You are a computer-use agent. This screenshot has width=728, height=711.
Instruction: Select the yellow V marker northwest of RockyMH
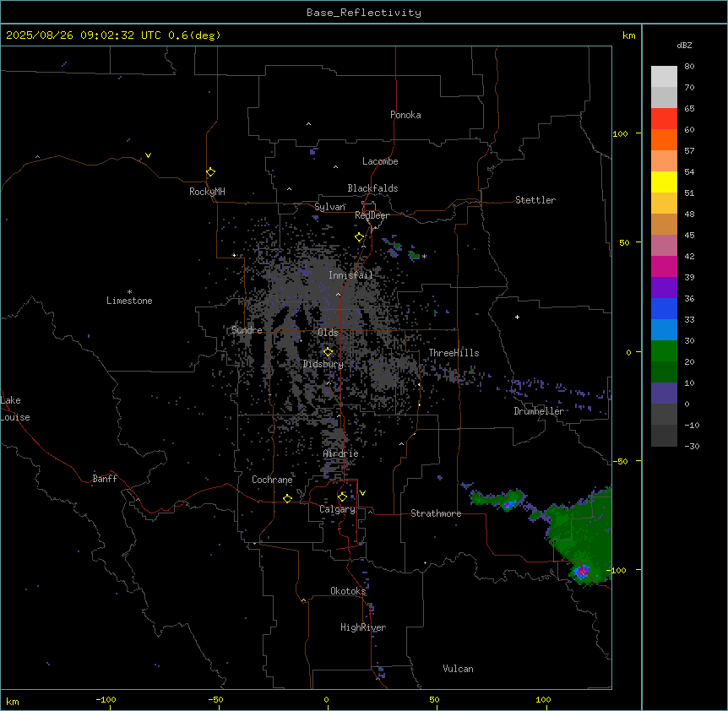pos(148,155)
